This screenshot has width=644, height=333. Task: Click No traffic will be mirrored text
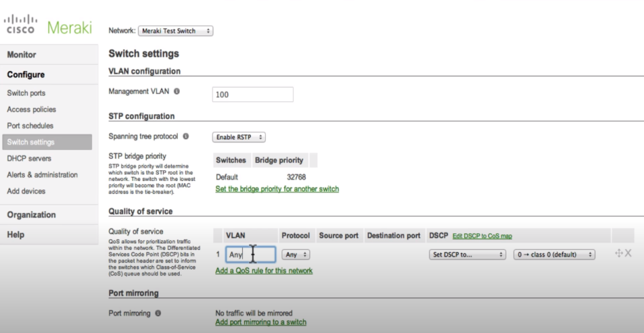(x=254, y=314)
